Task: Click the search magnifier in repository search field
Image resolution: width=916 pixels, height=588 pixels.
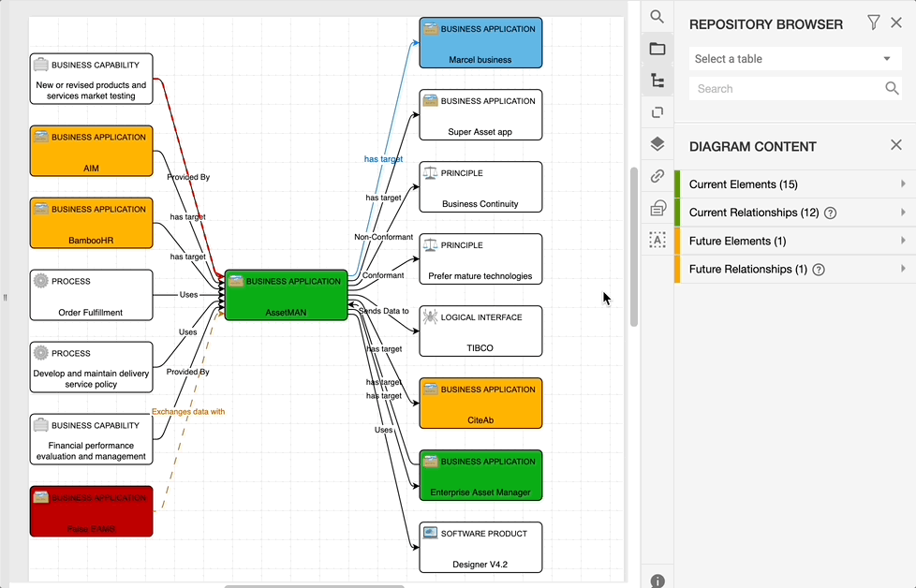Action: [892, 88]
